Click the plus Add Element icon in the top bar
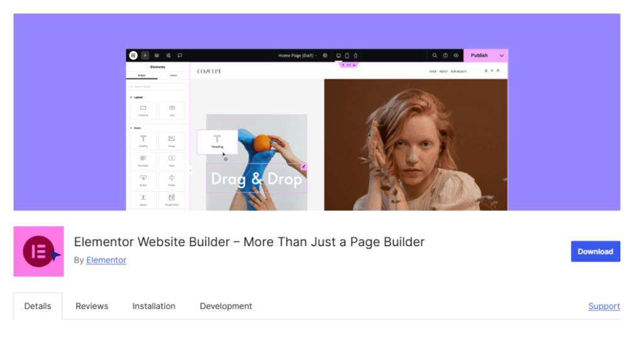 (x=145, y=55)
